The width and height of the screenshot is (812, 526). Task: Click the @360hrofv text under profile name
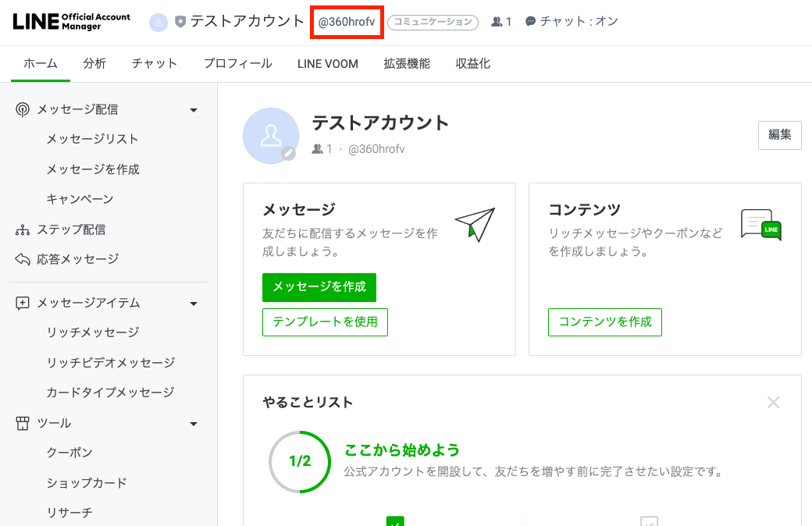[376, 149]
